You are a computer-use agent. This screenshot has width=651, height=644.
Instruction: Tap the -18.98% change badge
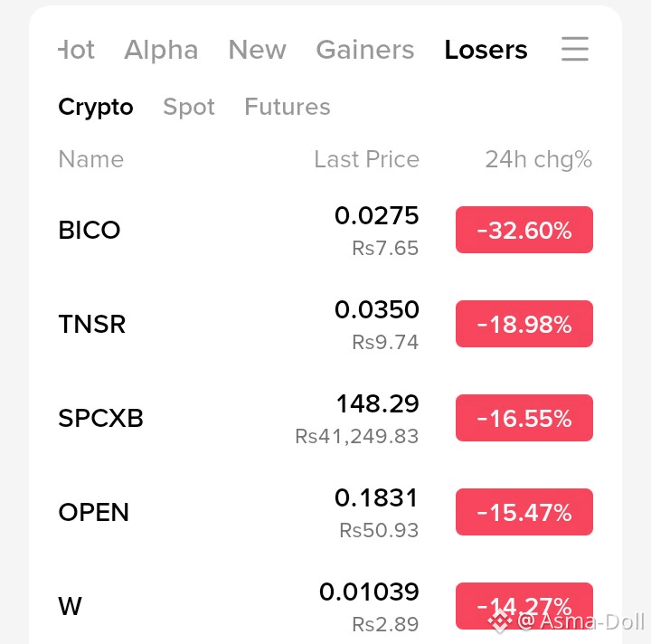tap(524, 324)
